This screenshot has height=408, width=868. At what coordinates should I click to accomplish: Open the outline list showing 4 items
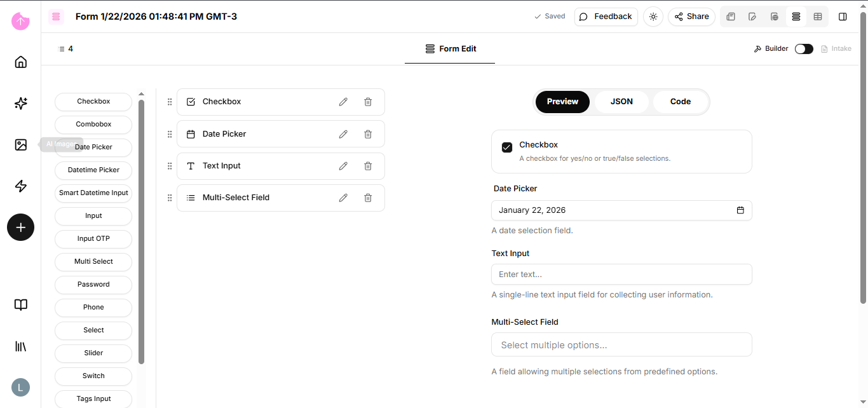(x=65, y=49)
